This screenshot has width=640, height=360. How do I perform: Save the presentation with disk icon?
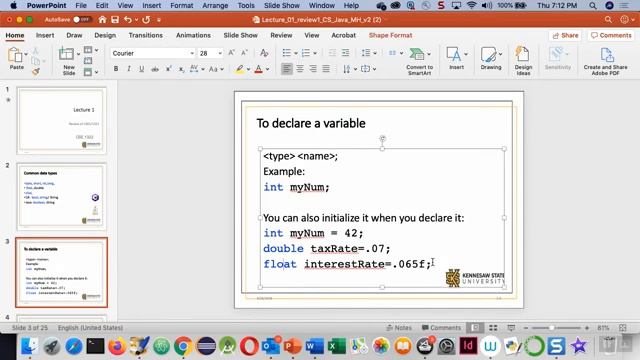(115, 20)
